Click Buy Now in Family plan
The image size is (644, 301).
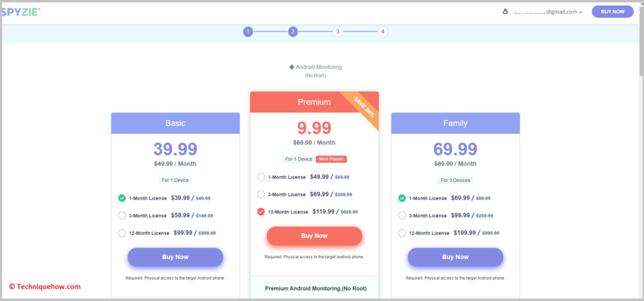[x=455, y=257]
